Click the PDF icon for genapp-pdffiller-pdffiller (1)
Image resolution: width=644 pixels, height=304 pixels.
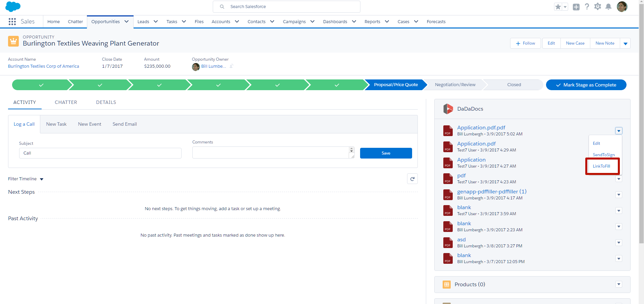[448, 194]
